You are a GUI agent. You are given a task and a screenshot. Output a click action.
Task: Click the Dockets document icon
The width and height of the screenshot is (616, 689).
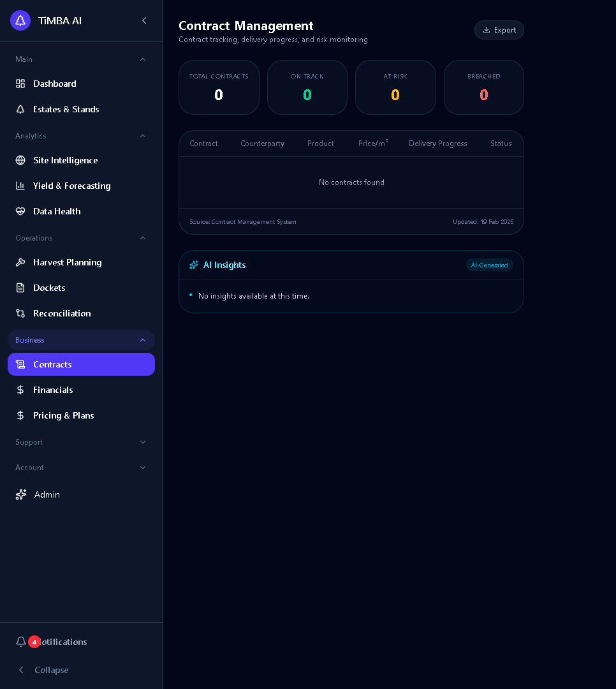click(20, 288)
